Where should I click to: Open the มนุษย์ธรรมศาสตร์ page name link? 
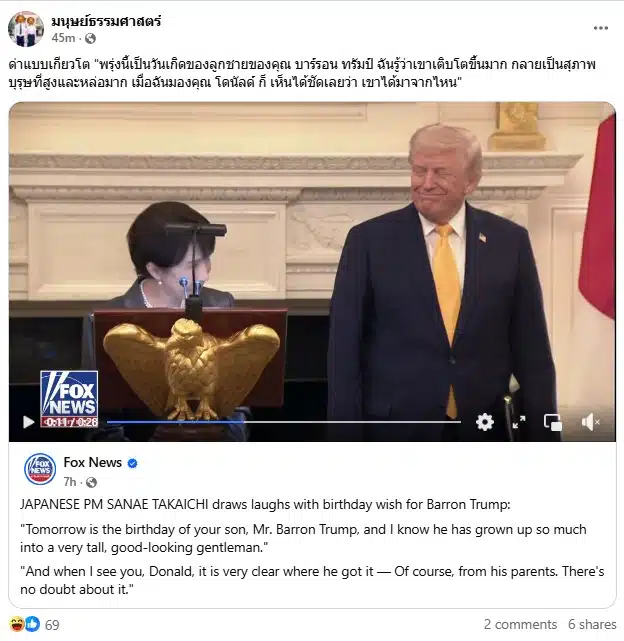(x=106, y=21)
